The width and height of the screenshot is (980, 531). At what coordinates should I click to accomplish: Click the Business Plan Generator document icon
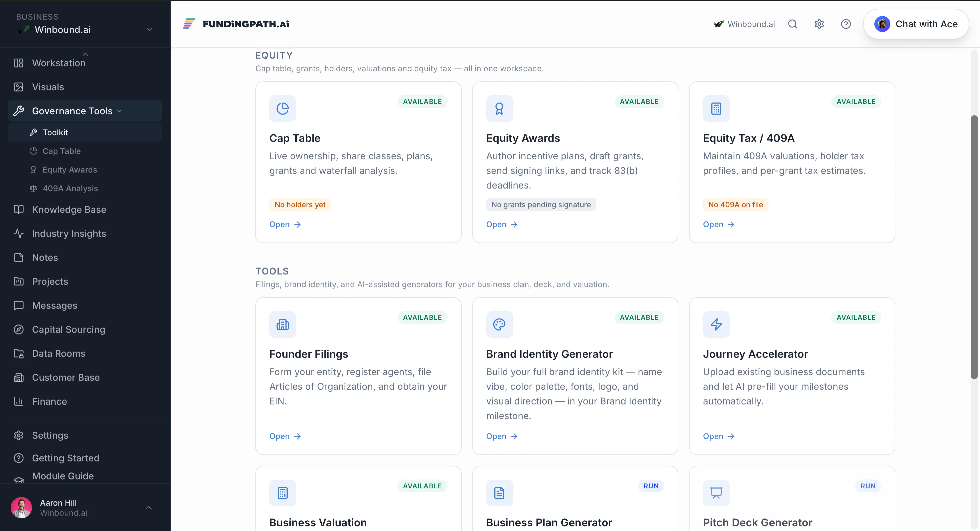tap(499, 493)
